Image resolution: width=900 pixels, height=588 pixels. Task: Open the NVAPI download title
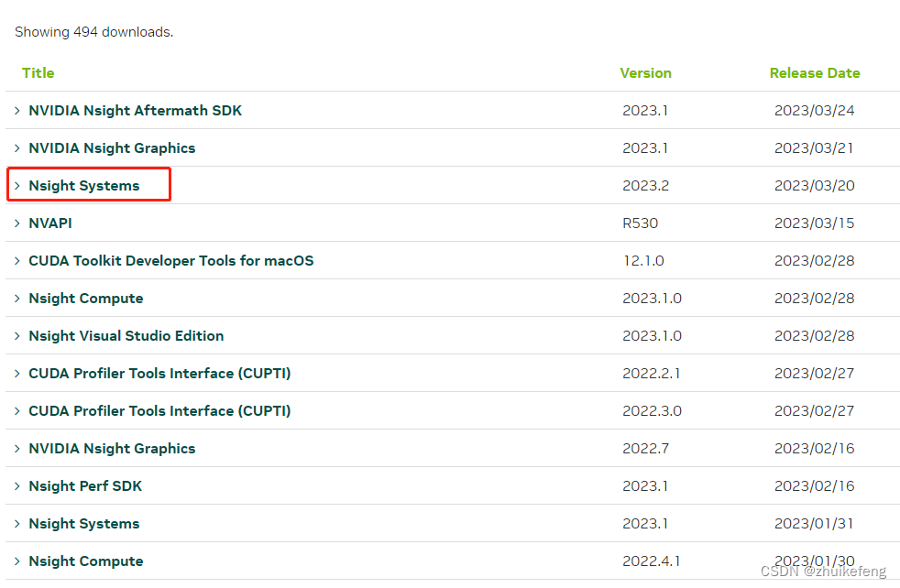point(50,223)
